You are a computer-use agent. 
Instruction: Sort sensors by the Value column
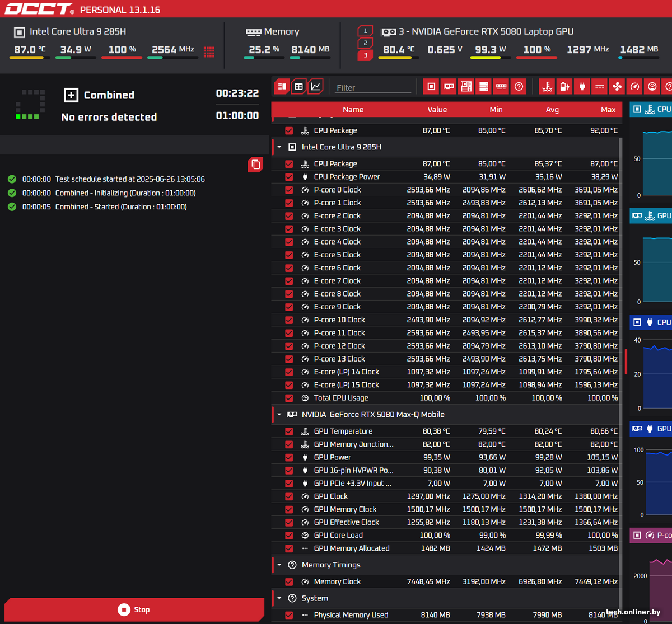pos(437,110)
